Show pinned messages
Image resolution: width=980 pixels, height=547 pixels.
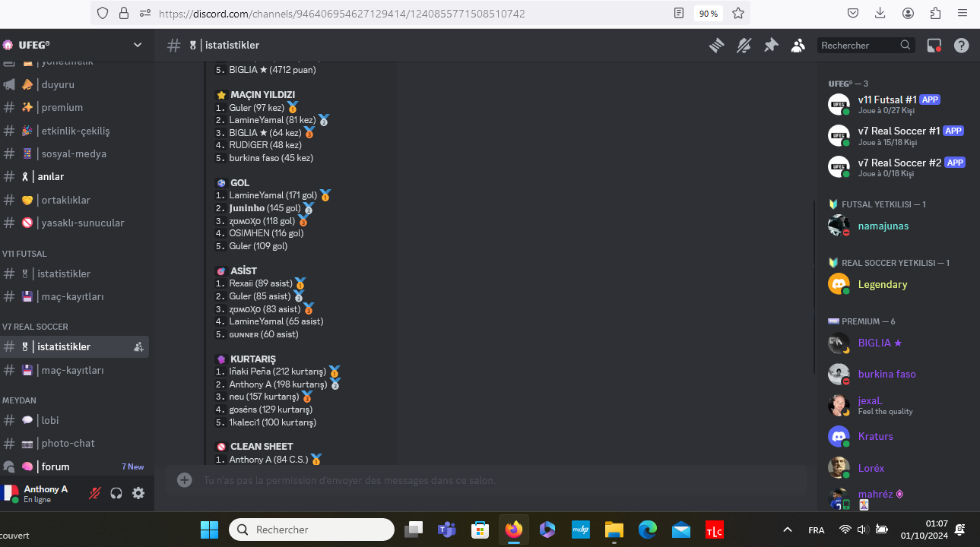pyautogui.click(x=771, y=46)
